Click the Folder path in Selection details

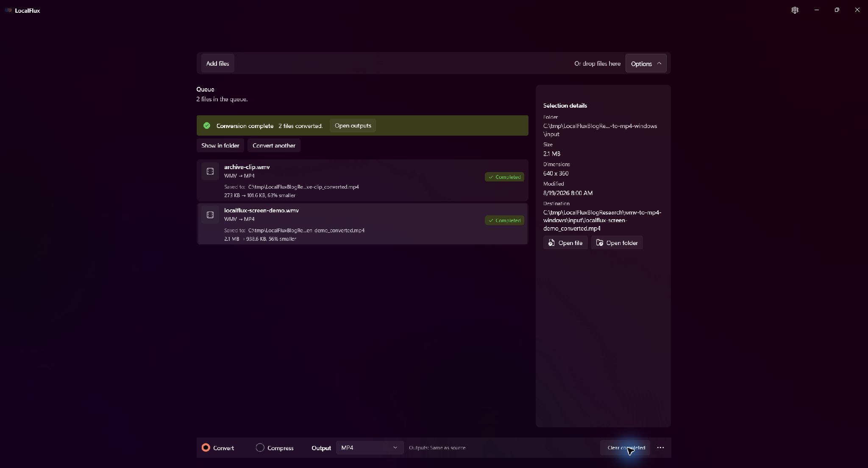pos(600,130)
